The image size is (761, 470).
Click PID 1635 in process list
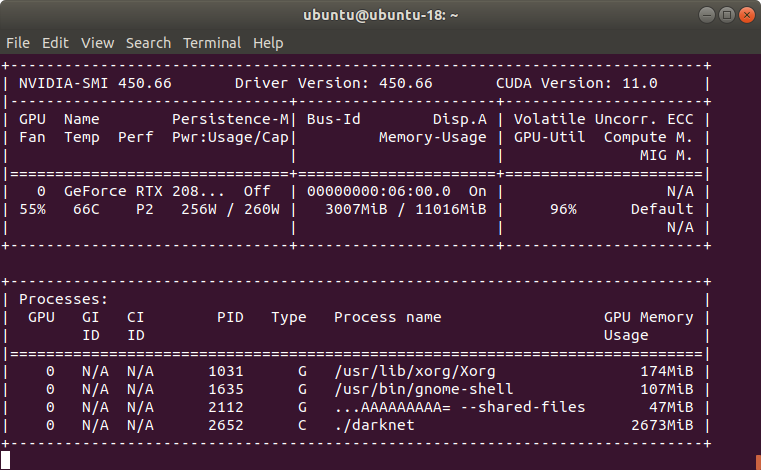point(226,389)
